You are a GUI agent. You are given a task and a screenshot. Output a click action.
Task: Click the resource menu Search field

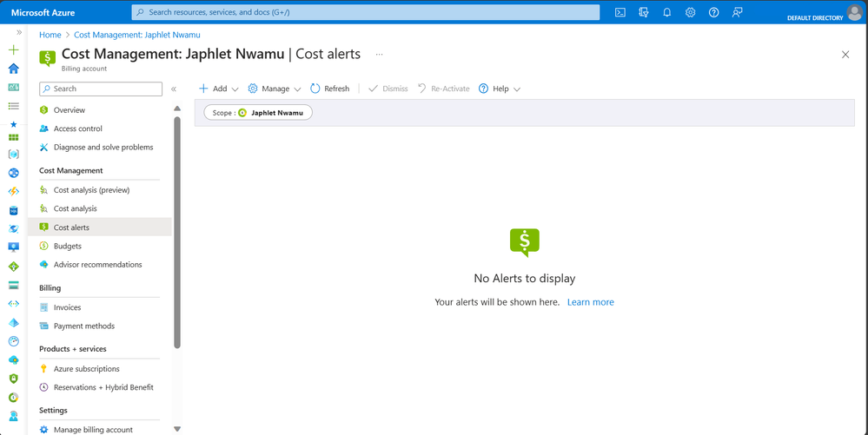coord(101,89)
